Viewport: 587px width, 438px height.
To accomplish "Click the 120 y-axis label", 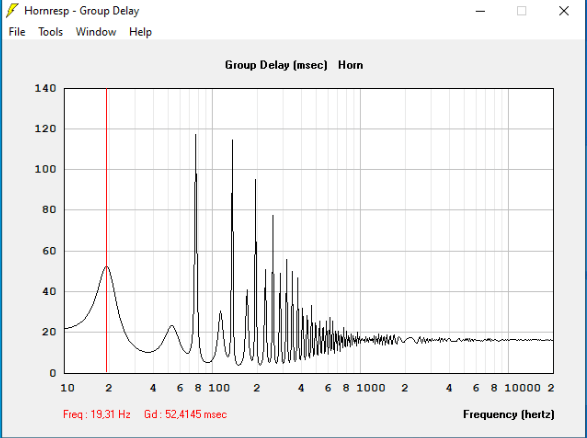I will coord(45,129).
